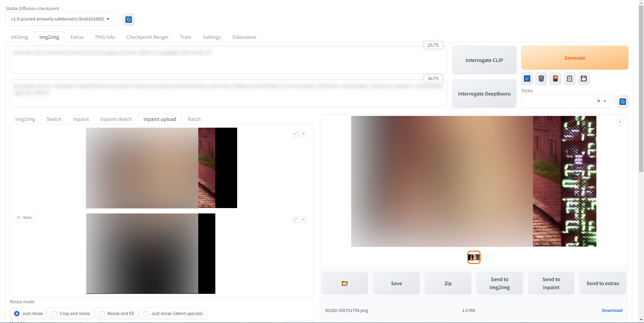
Task: Clear the Styles field with the X control
Action: (x=599, y=101)
